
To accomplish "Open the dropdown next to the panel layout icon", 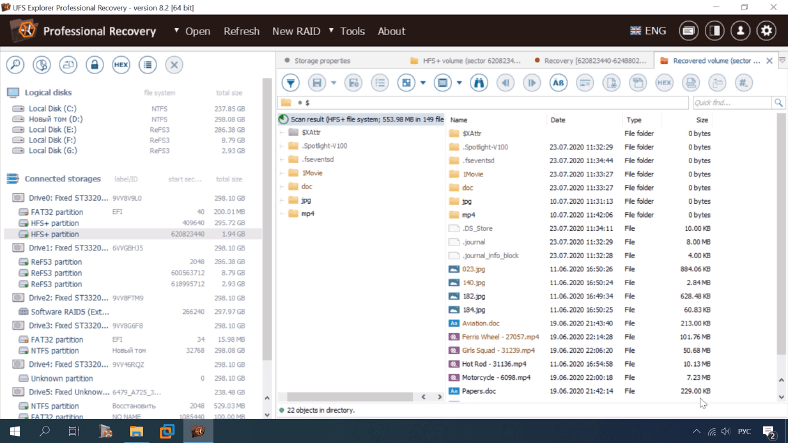I will coord(459,83).
